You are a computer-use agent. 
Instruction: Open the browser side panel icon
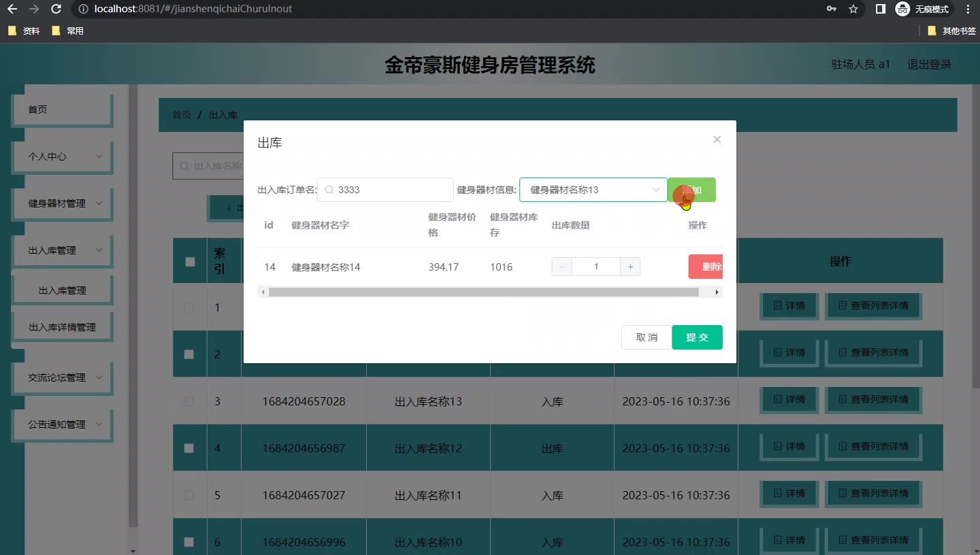[x=880, y=9]
